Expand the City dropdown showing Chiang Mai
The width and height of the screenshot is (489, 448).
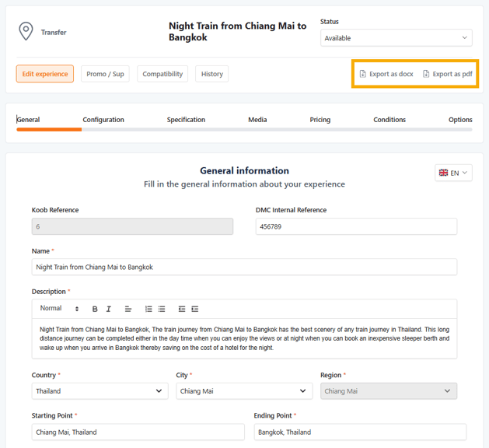[x=244, y=391]
